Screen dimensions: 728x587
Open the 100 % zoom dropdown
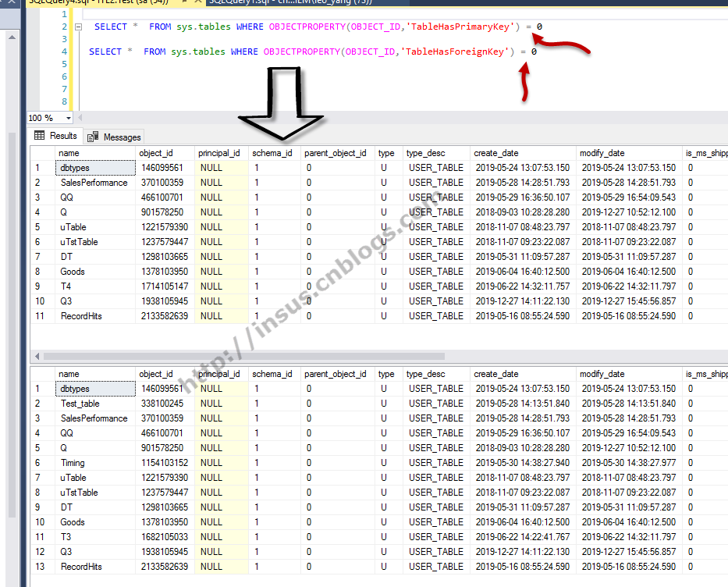point(69,118)
